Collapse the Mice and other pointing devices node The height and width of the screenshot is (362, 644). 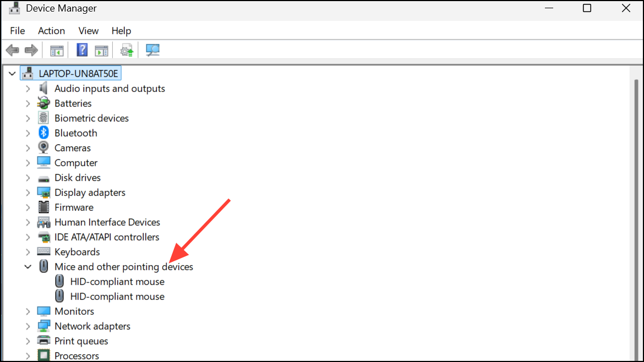pyautogui.click(x=28, y=267)
